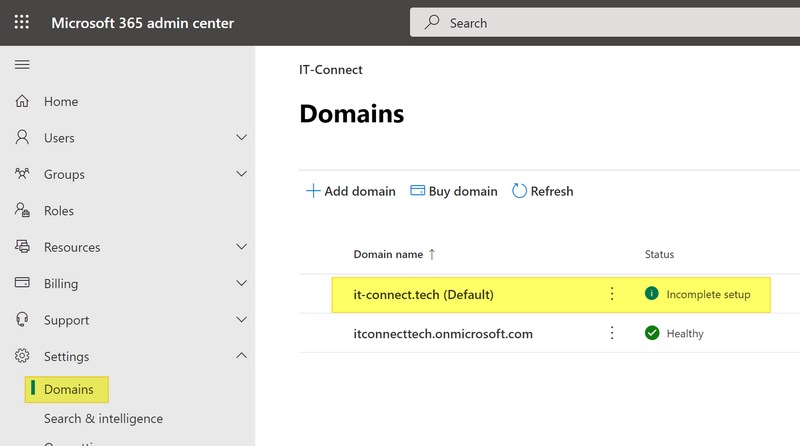Select Domains in the Settings menu
This screenshot has width=800, height=446.
[68, 389]
